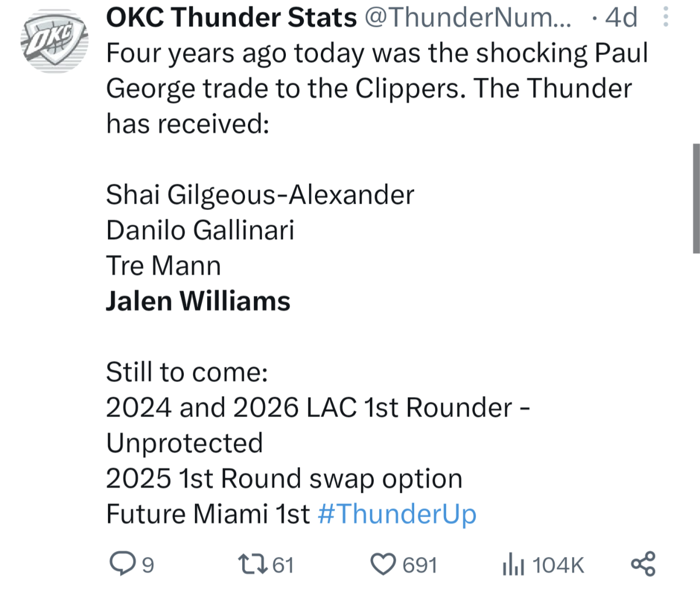Click the @ThunderNum... account handle
Viewport: 700px width, 592px height.
(x=468, y=17)
